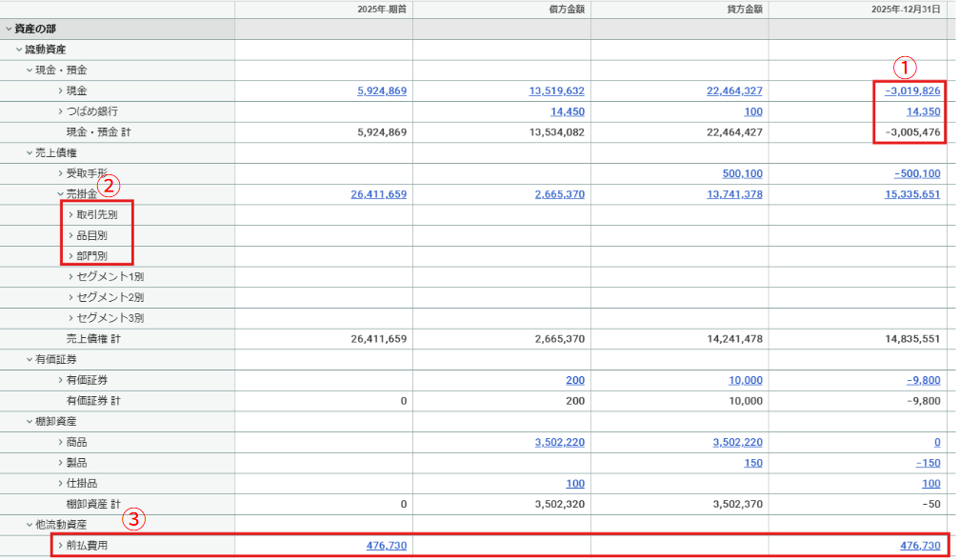Expand the 前払費用 account row
Screen dimensions: 959x560
click(x=61, y=546)
